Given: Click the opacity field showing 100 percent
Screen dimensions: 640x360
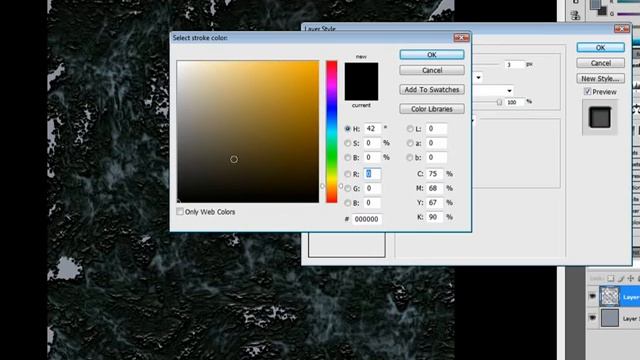Looking at the screenshot, I should click(x=515, y=102).
